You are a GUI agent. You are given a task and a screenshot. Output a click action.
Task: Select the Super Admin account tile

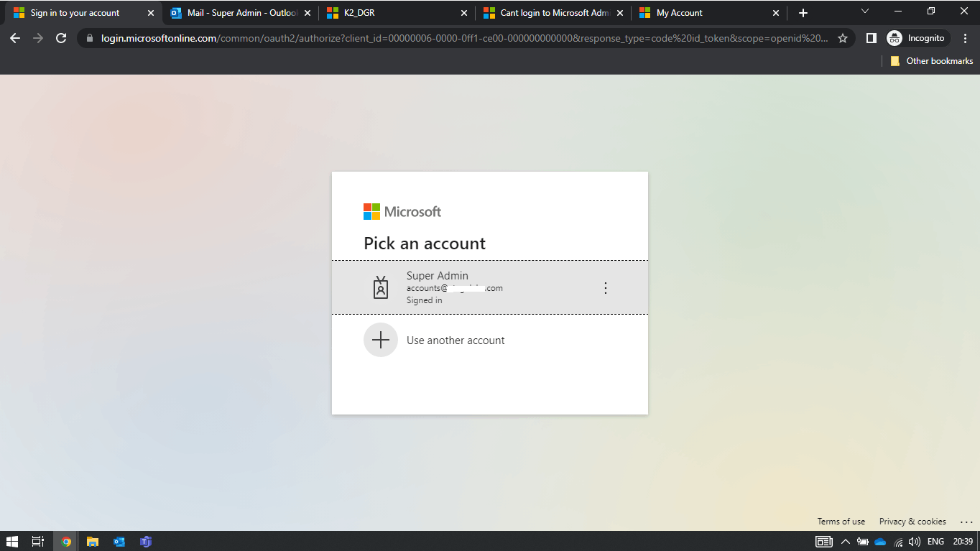pos(489,287)
